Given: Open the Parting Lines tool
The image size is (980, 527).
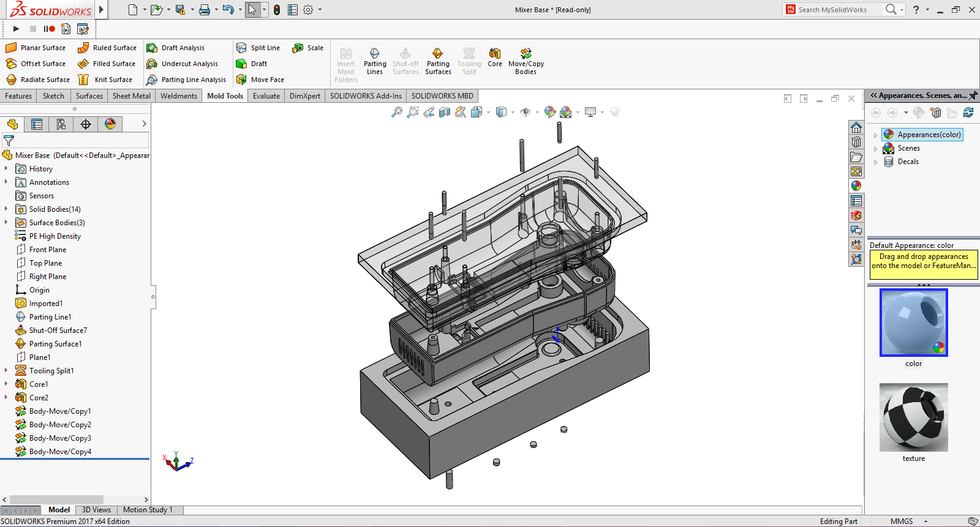Looking at the screenshot, I should tap(375, 61).
